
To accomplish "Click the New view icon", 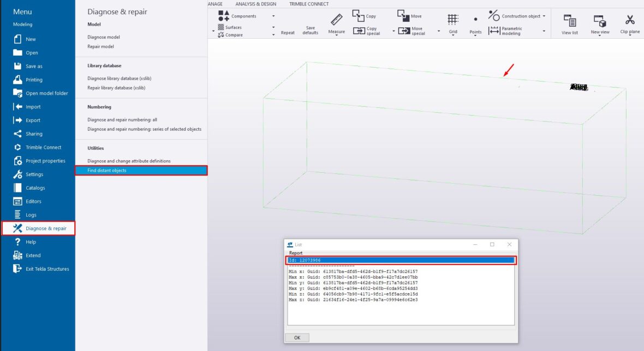I will (x=600, y=23).
